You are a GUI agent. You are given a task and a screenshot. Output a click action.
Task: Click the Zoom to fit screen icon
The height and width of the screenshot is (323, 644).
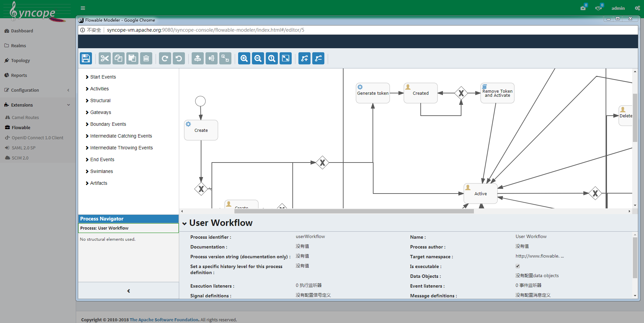coord(286,58)
